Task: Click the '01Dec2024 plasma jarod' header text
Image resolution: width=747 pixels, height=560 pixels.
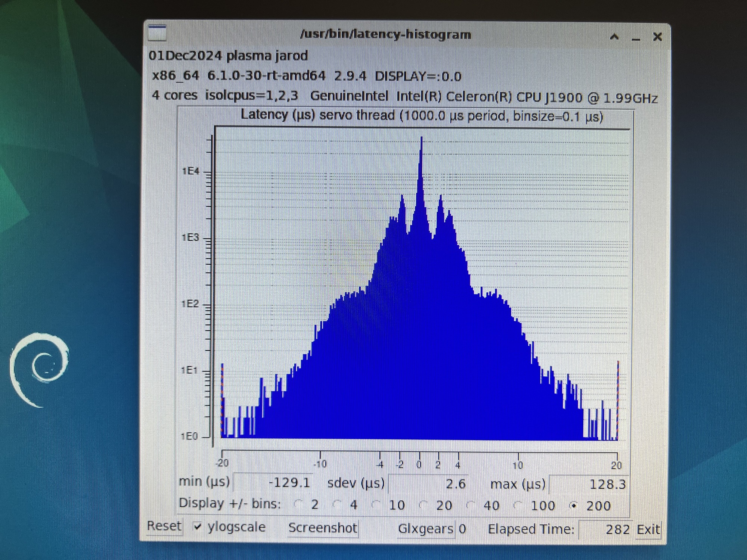Action: pos(228,56)
